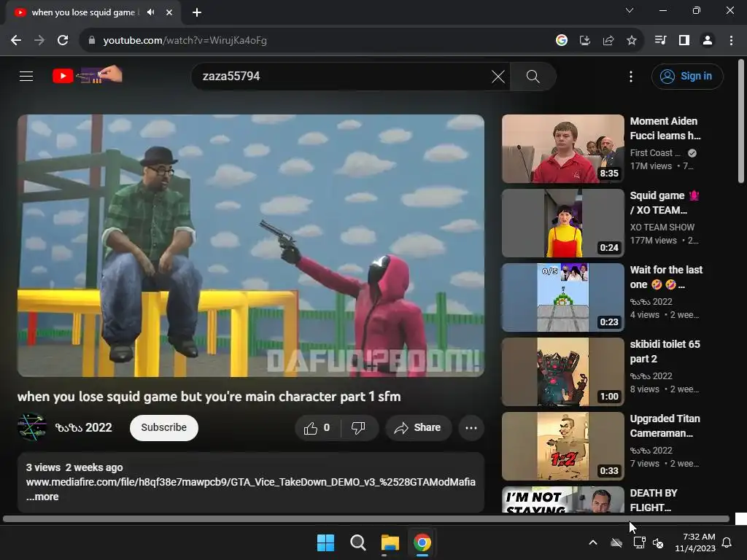
Task: Share this video
Action: click(417, 427)
